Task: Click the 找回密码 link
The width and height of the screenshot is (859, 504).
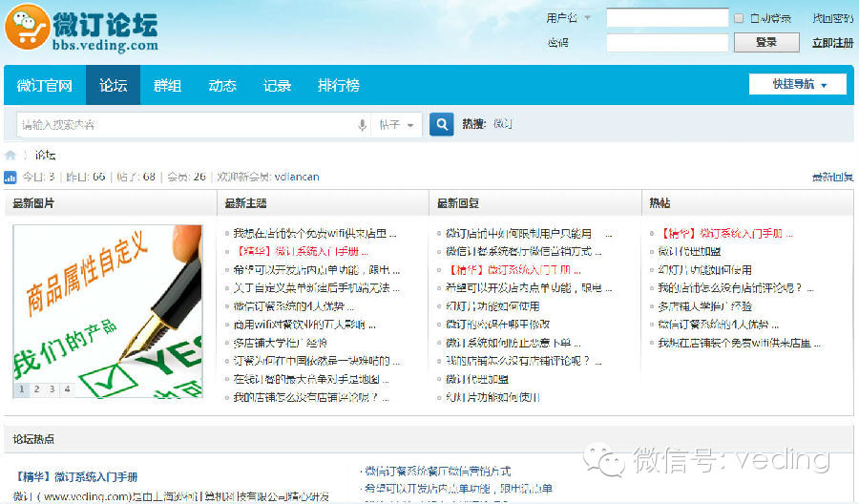Action: click(x=832, y=18)
